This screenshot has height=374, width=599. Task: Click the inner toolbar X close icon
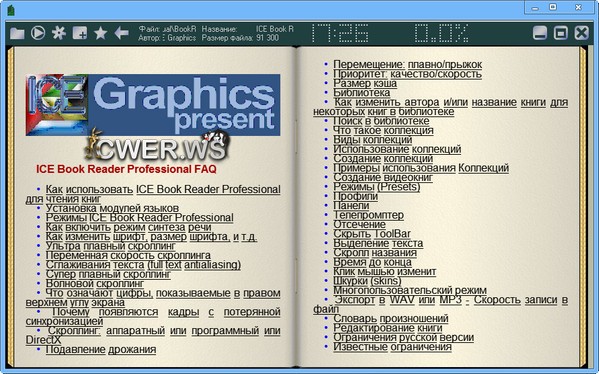click(x=581, y=33)
